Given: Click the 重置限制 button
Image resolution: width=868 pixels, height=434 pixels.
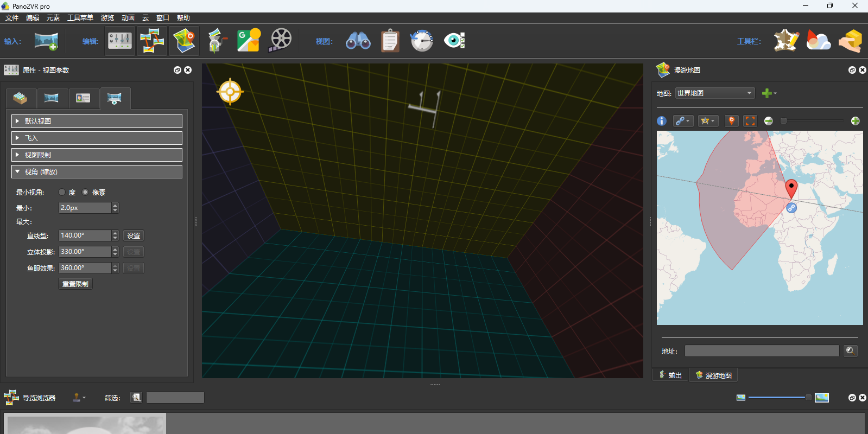Looking at the screenshot, I should coord(75,284).
